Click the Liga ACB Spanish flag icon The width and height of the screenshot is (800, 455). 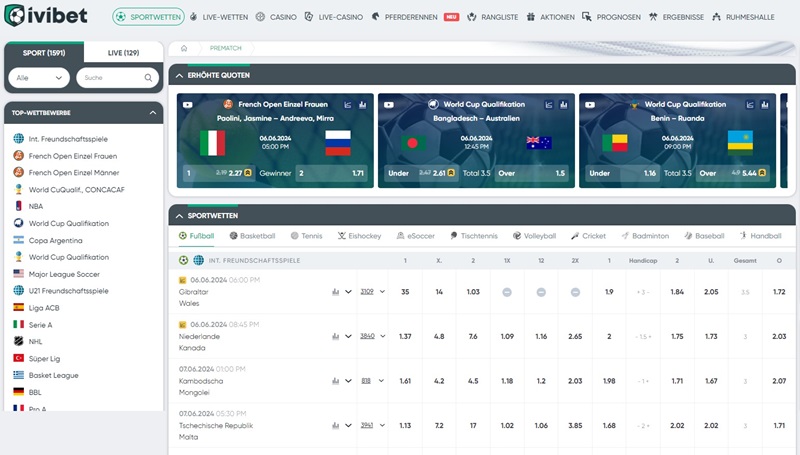[18, 308]
